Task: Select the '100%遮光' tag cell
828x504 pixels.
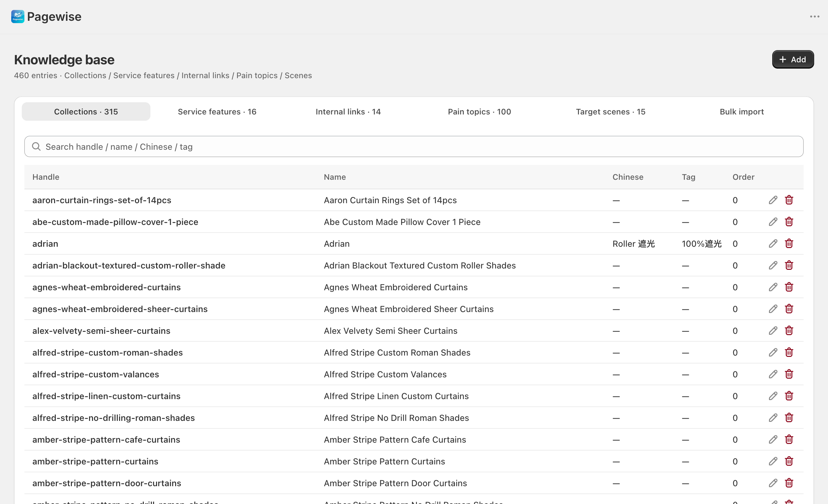Action: 701,244
